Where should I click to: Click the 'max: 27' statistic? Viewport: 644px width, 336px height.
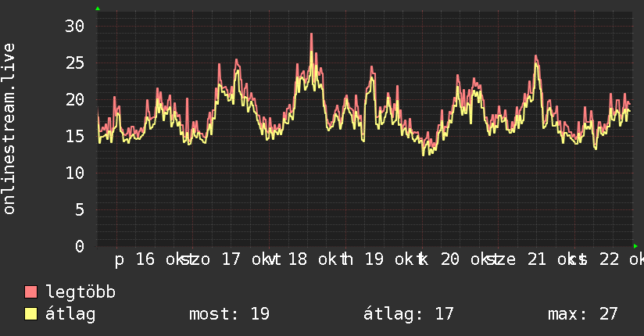click(x=582, y=314)
